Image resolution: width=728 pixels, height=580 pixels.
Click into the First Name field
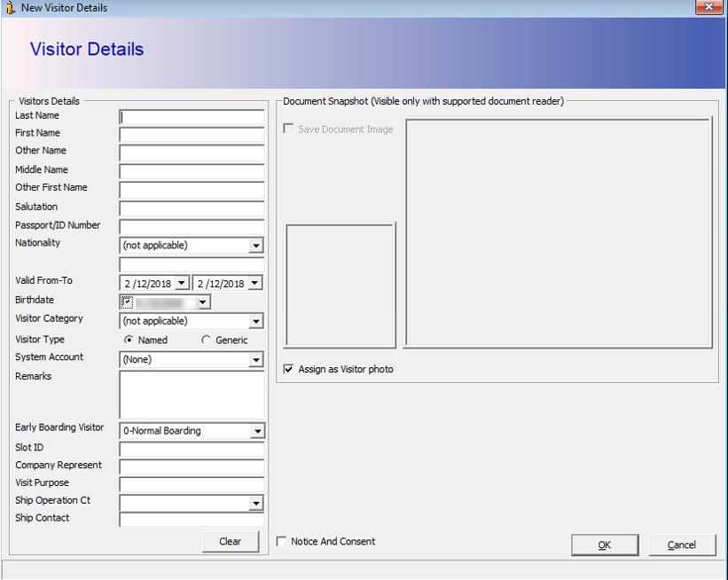[x=192, y=135]
